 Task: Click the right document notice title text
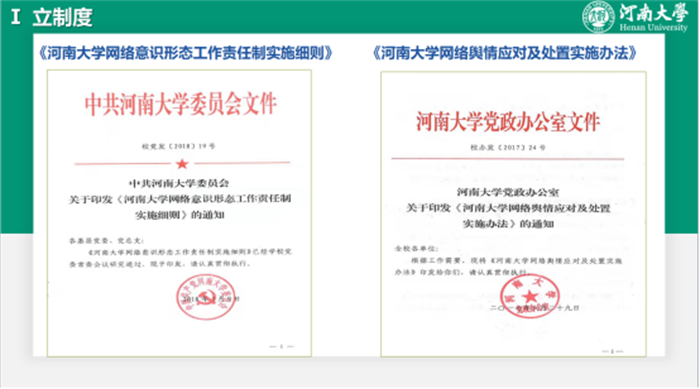click(x=508, y=208)
